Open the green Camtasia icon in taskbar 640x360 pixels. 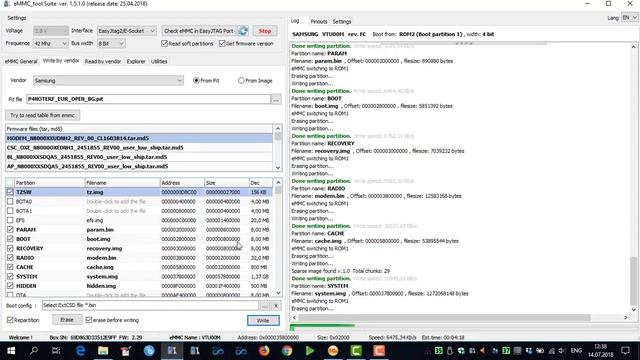tap(356, 351)
